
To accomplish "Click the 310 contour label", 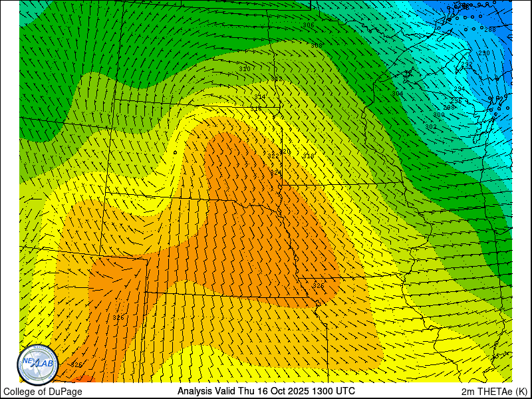I will [x=245, y=69].
